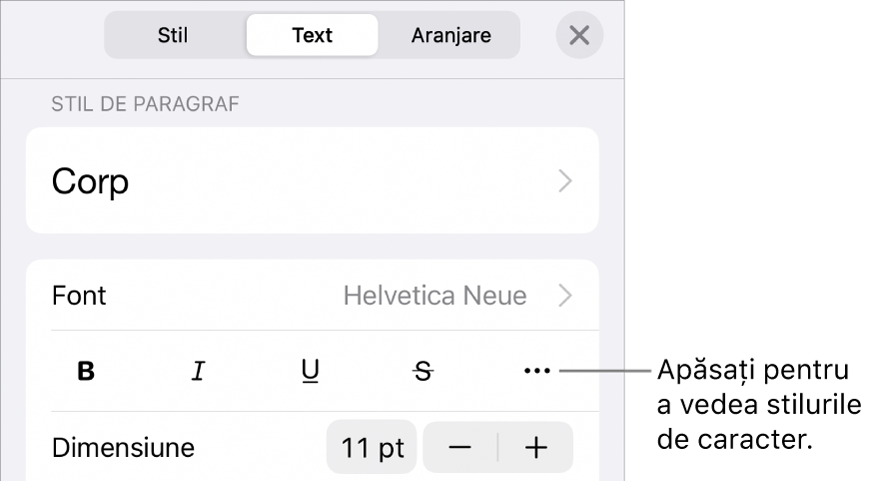Toggle underline formatting

tap(310, 371)
